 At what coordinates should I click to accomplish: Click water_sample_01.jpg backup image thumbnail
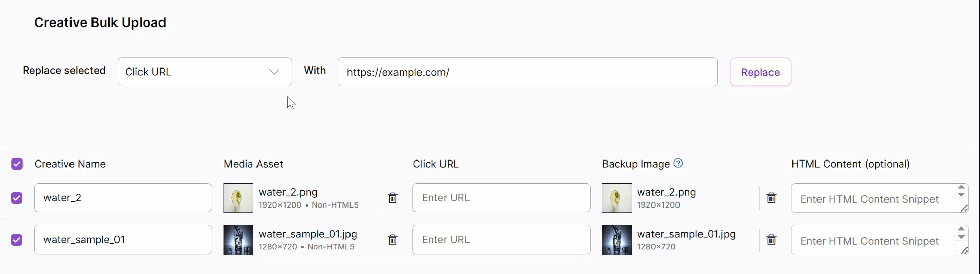point(617,240)
